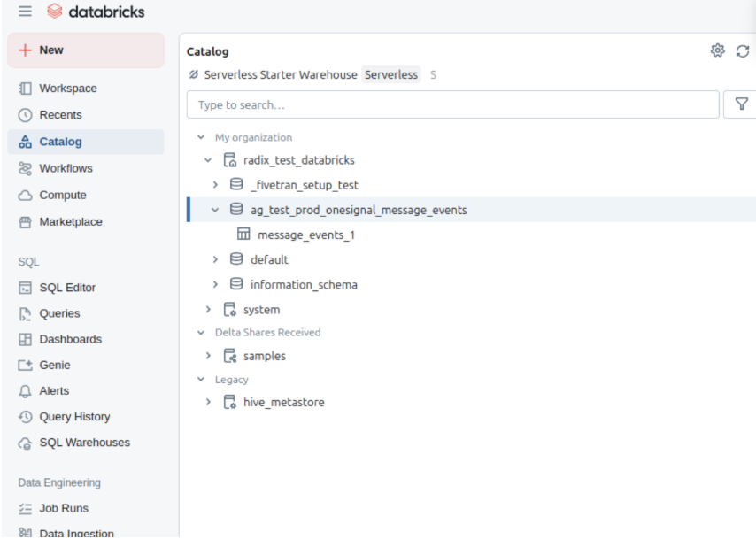756x547 pixels.
Task: Open Query History page
Action: pos(74,416)
